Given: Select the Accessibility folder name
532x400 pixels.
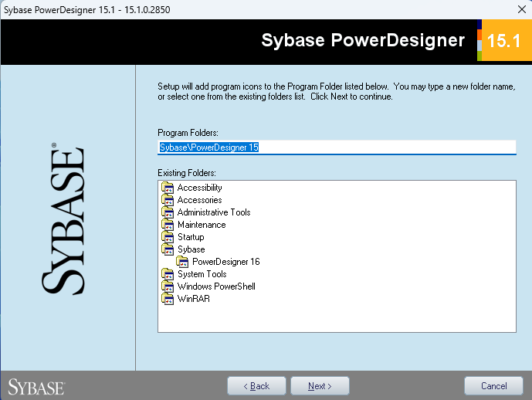Looking at the screenshot, I should [199, 188].
